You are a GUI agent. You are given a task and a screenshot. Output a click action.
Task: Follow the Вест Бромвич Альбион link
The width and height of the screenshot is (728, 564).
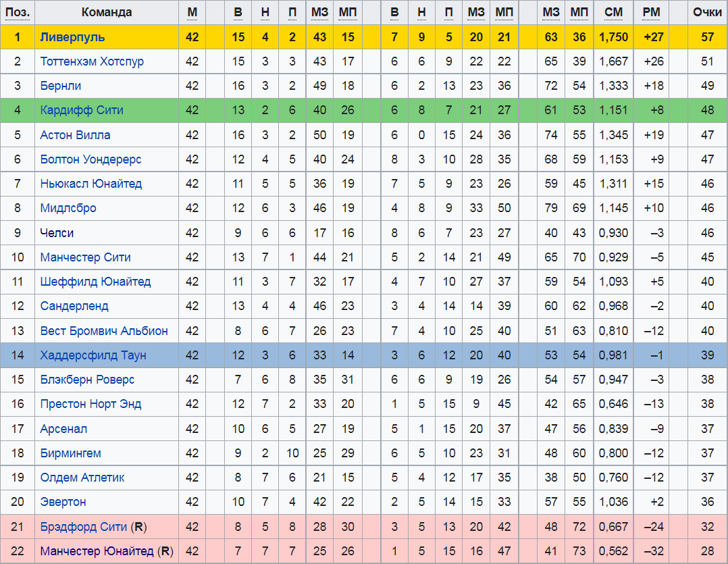104,330
